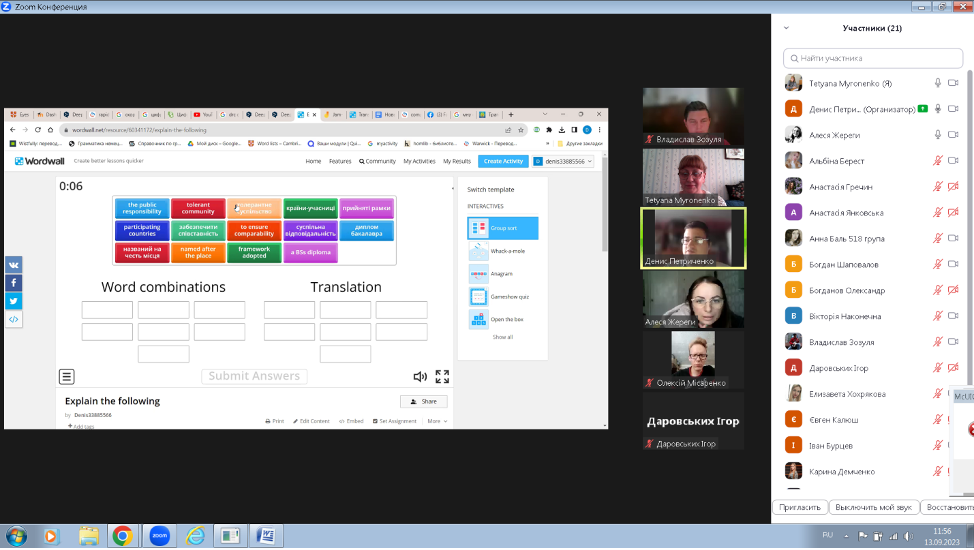
Task: Toggle the game sound speaker
Action: click(421, 377)
